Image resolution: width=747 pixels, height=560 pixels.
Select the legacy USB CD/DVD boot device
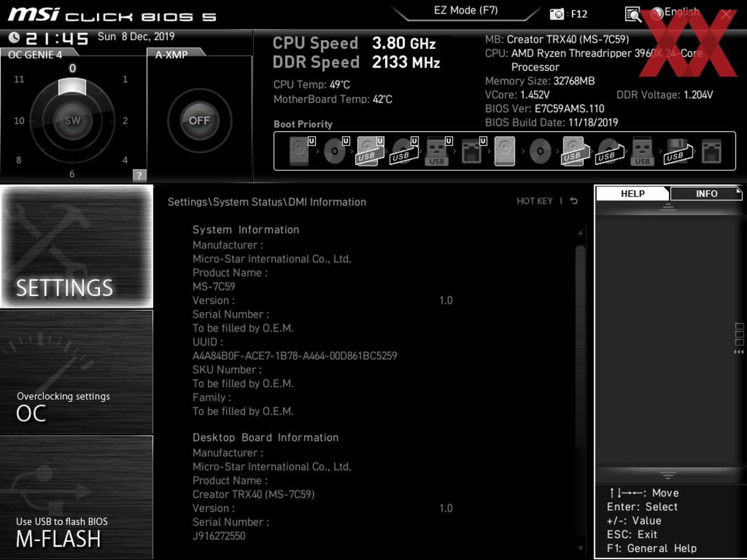coord(610,151)
